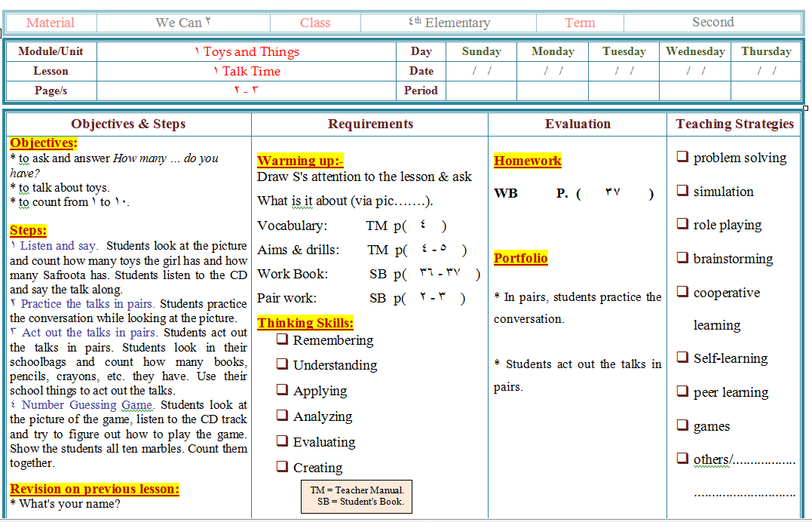Screen dimensions: 812x522
Task: Click 'Revision on previous lesson:' heading
Action: pyautogui.click(x=95, y=489)
